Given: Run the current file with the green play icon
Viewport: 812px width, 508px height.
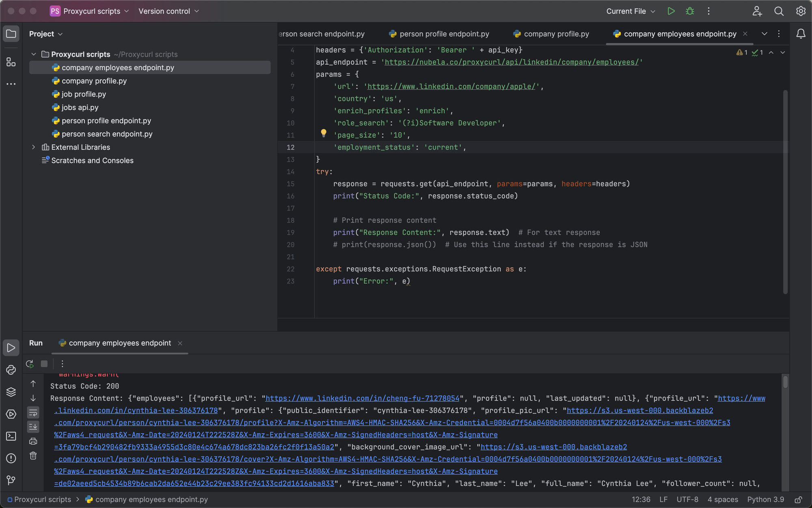Looking at the screenshot, I should pos(671,11).
